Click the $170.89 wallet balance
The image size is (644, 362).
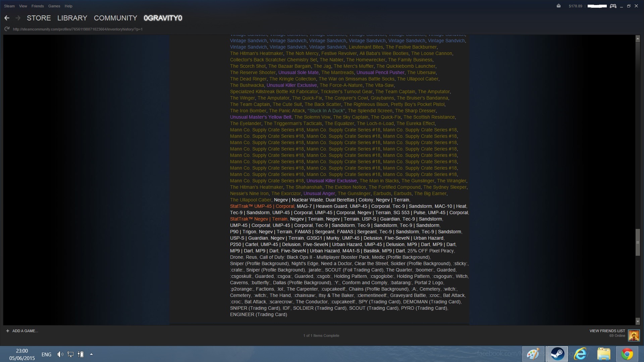coord(575,6)
